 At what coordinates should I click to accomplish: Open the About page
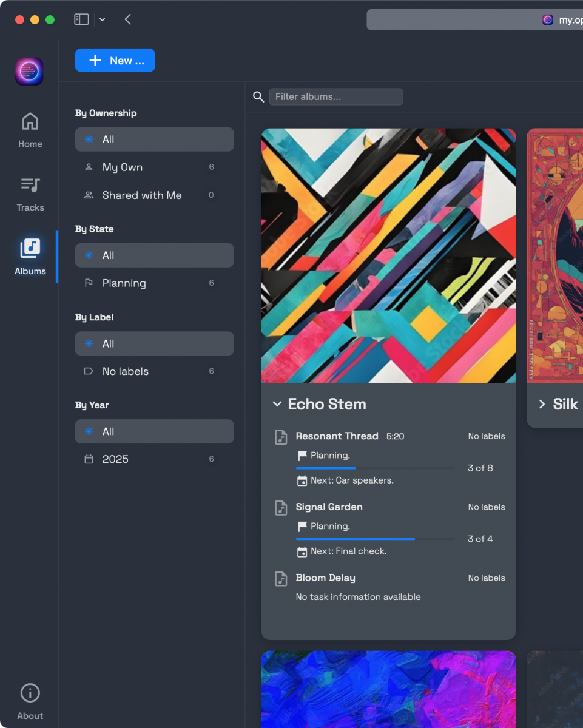tap(30, 702)
